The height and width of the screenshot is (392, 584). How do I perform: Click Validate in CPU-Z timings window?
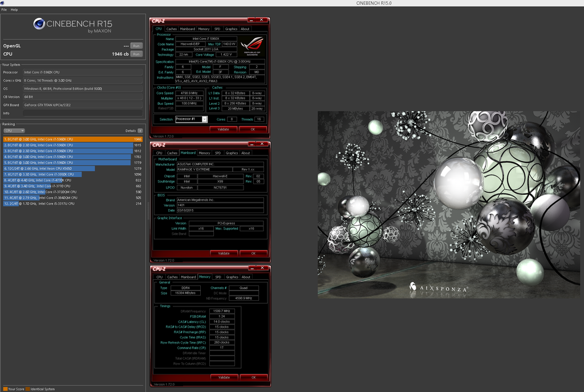pyautogui.click(x=224, y=378)
